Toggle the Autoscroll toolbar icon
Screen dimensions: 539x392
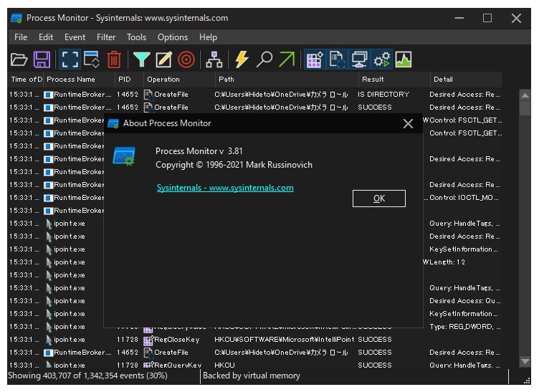(92, 59)
